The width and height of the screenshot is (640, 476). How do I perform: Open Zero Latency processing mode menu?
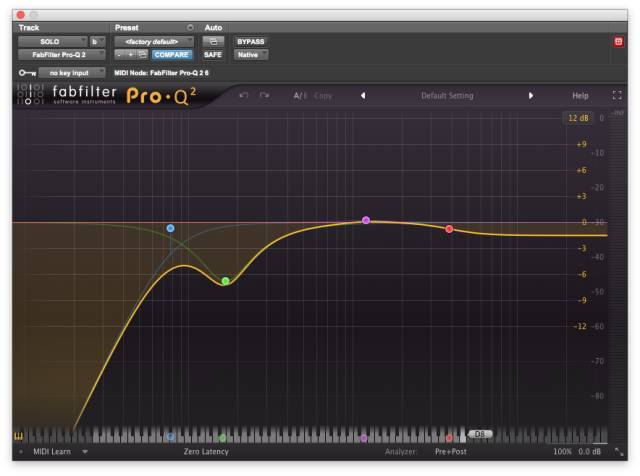(206, 452)
